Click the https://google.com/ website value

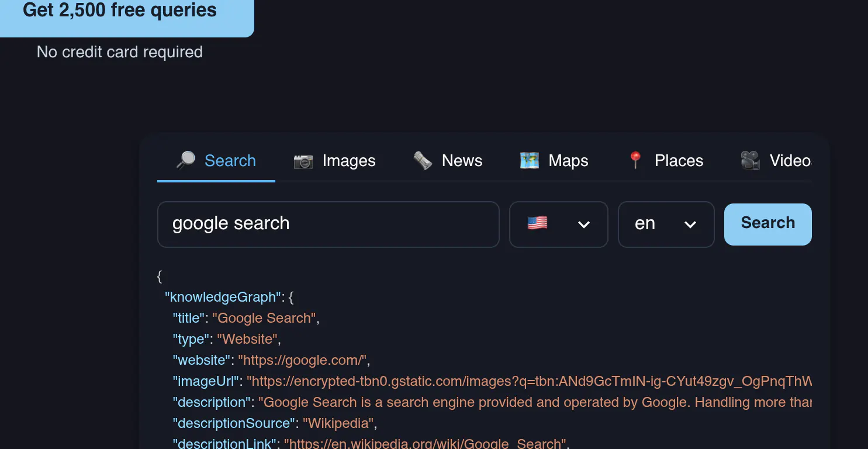(x=302, y=360)
